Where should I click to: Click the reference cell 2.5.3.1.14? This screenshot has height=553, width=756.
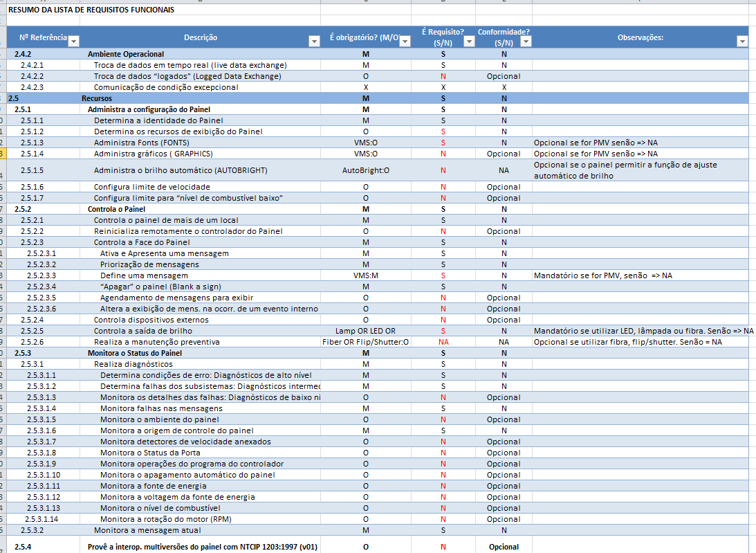[x=42, y=519]
